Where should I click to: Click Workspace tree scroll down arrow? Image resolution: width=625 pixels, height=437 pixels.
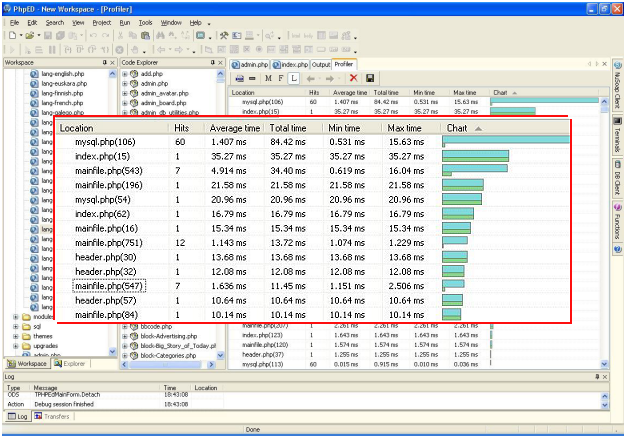[x=112, y=352]
